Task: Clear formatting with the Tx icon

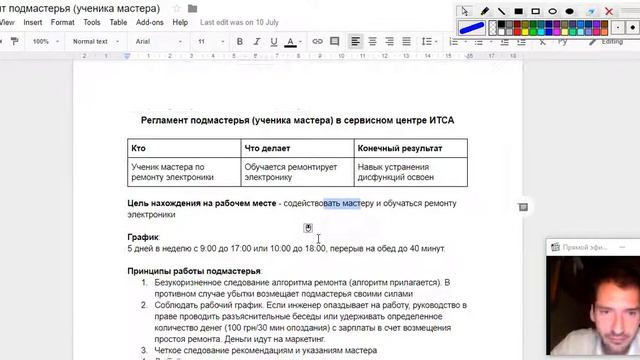Action: 542,42
